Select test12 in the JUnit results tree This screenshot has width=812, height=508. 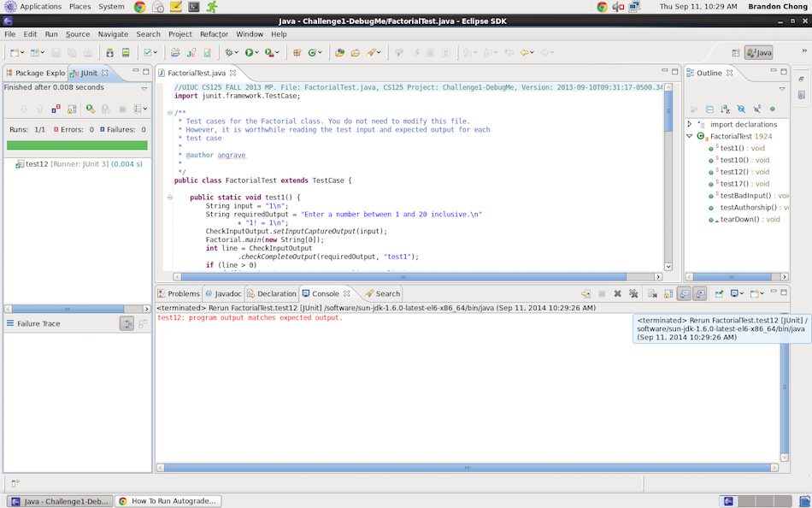pyautogui.click(x=37, y=164)
